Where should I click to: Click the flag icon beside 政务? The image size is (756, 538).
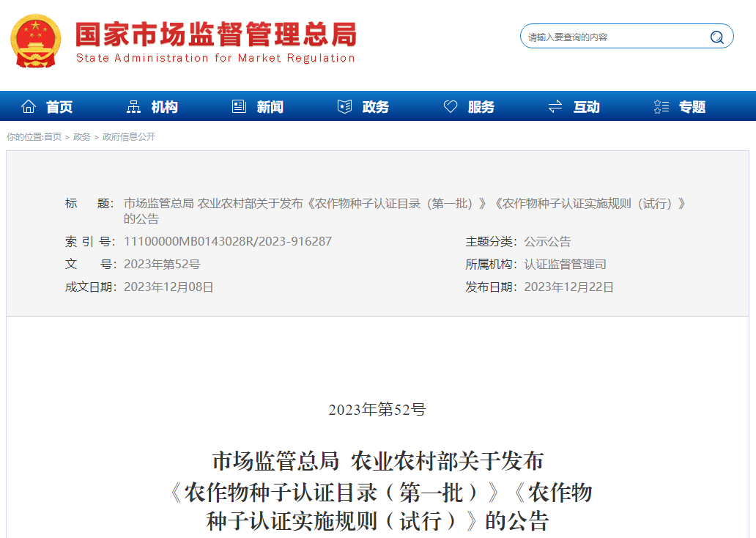[343, 106]
